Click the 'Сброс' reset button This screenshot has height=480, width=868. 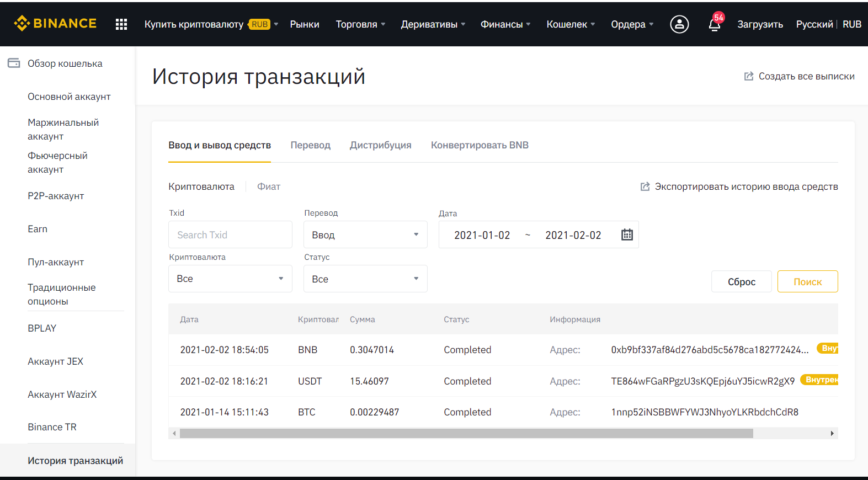pyautogui.click(x=742, y=281)
